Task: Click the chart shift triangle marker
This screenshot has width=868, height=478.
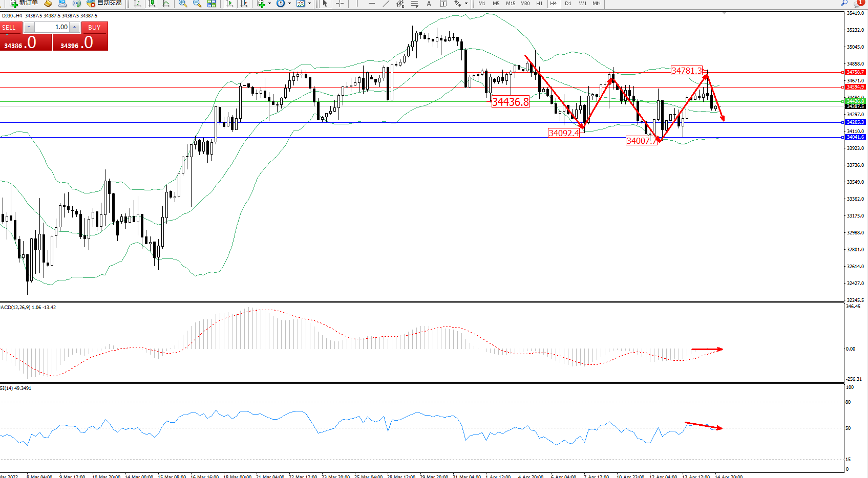Action: pyautogui.click(x=724, y=13)
